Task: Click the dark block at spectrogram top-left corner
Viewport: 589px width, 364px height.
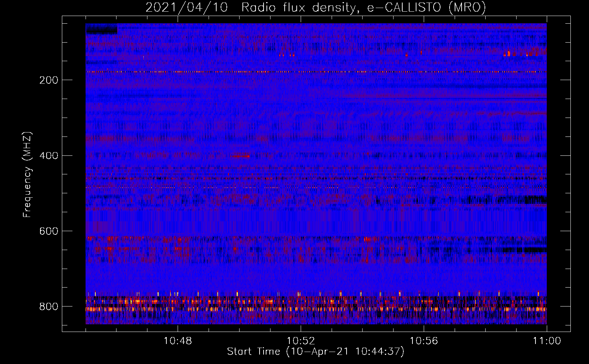Action: click(x=102, y=29)
